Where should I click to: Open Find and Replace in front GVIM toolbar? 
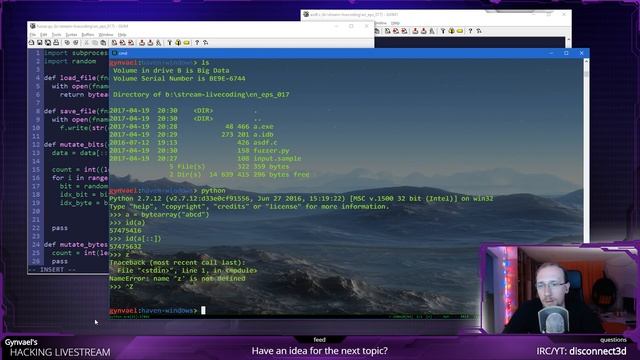click(114, 42)
